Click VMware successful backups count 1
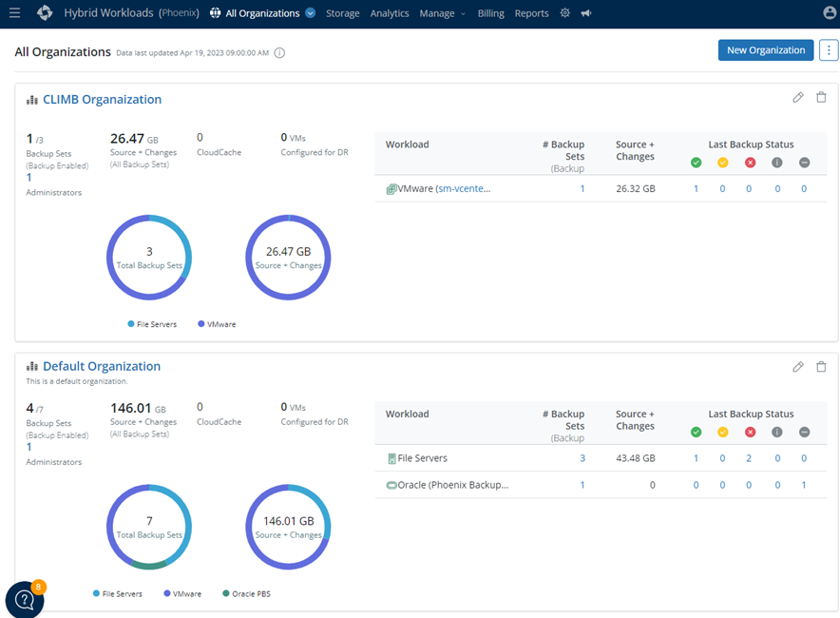 tap(696, 188)
